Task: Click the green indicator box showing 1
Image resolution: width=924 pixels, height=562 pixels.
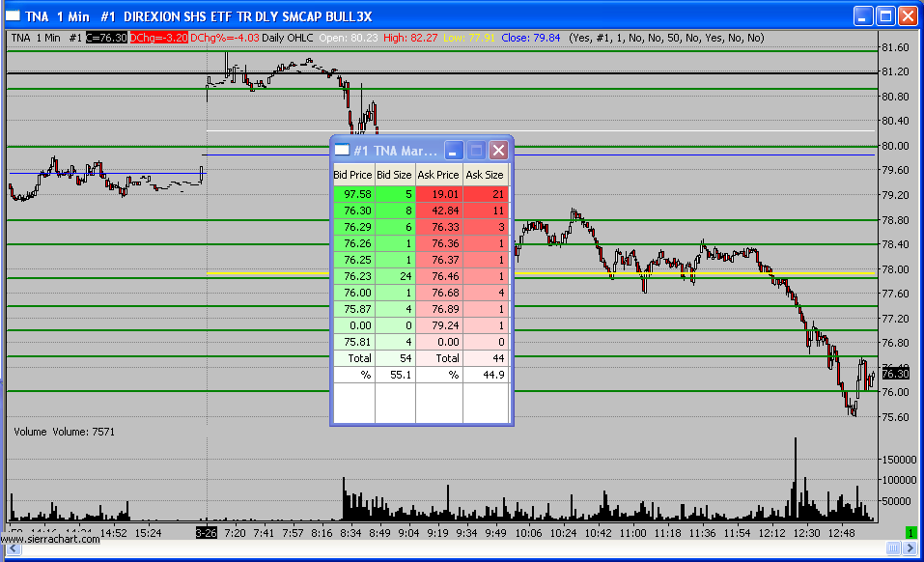Action: 910,532
